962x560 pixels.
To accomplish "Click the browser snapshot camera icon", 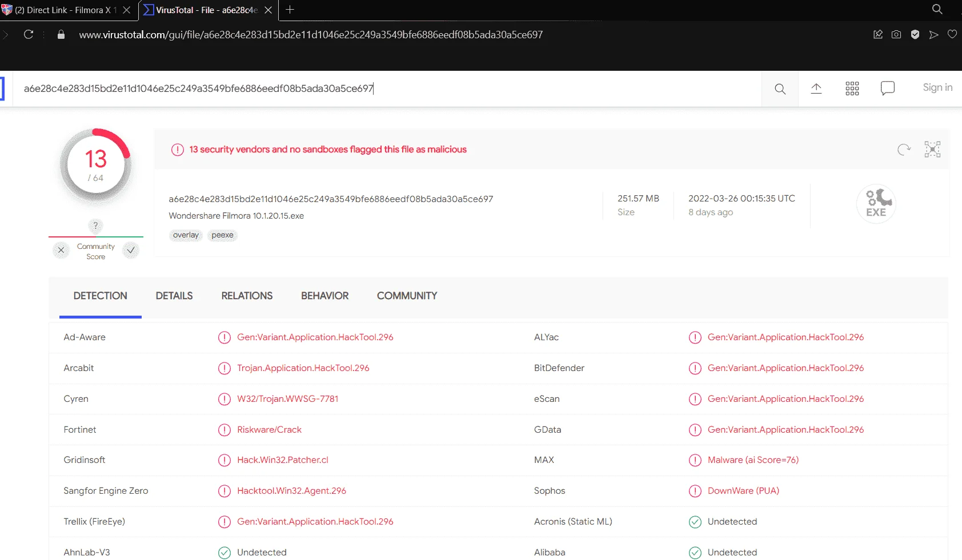I will 896,35.
